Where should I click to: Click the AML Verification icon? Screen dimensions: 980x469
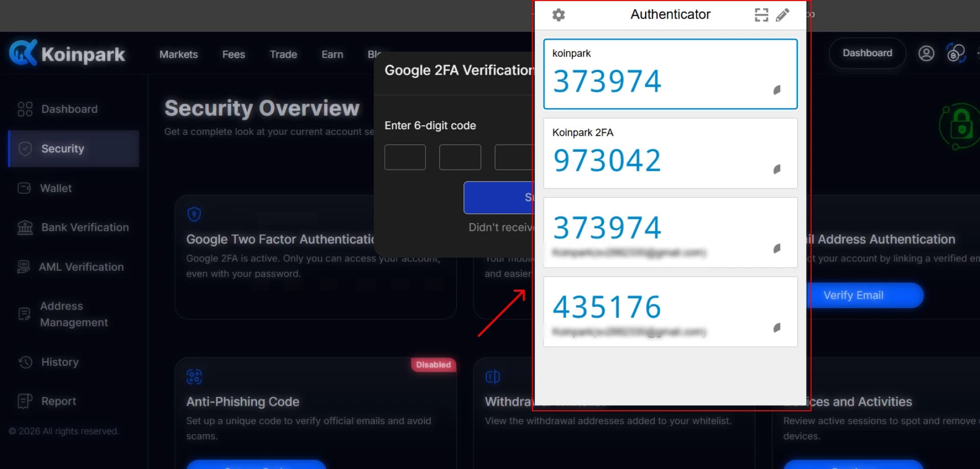point(23,267)
